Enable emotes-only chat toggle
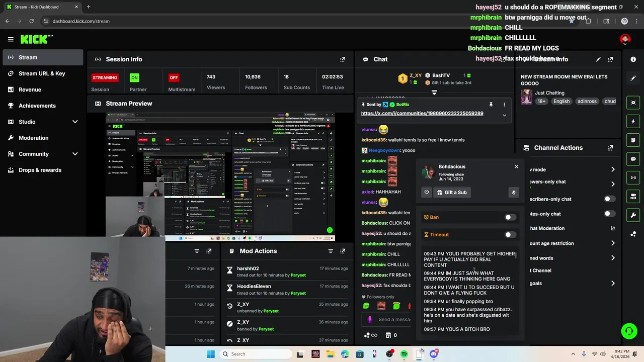This screenshot has height=362, width=644. point(609,214)
